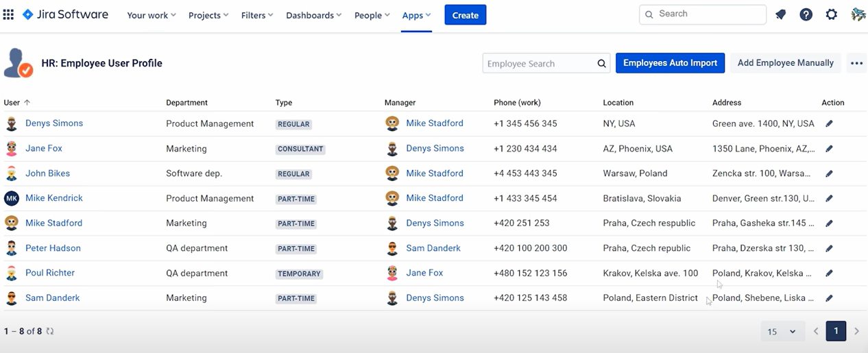Image resolution: width=868 pixels, height=353 pixels.
Task: Open Poul Richter user profile link
Action: tap(50, 273)
